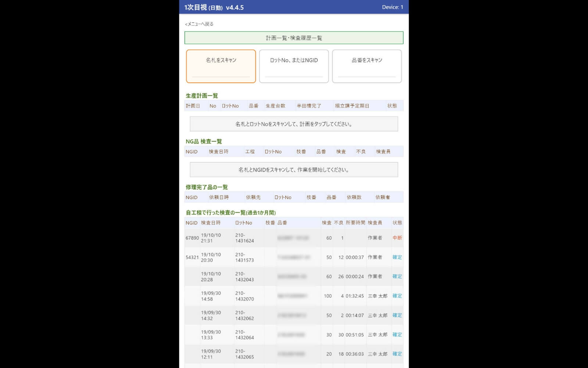588x368 pixels.
Task: Select lot number 210-1432064 cell
Action: pos(244,335)
